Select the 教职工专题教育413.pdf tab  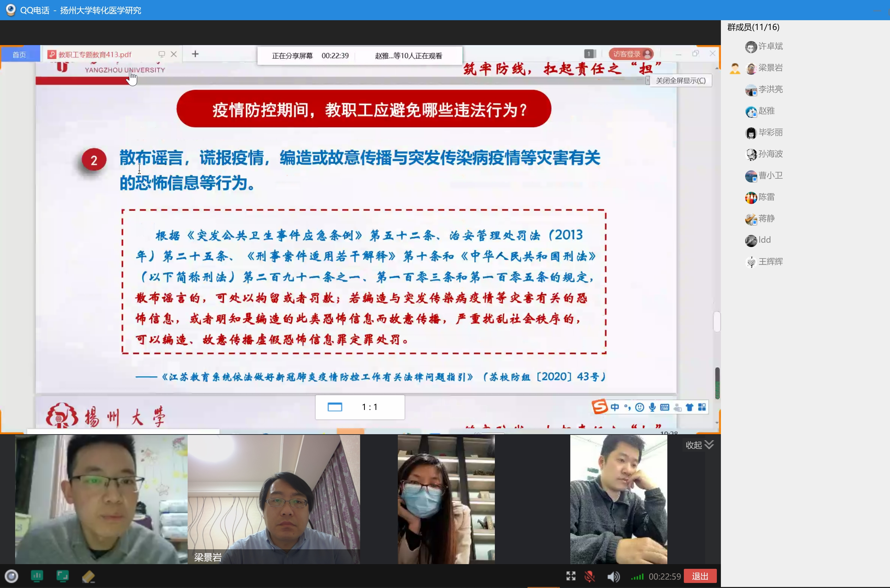[x=95, y=55]
